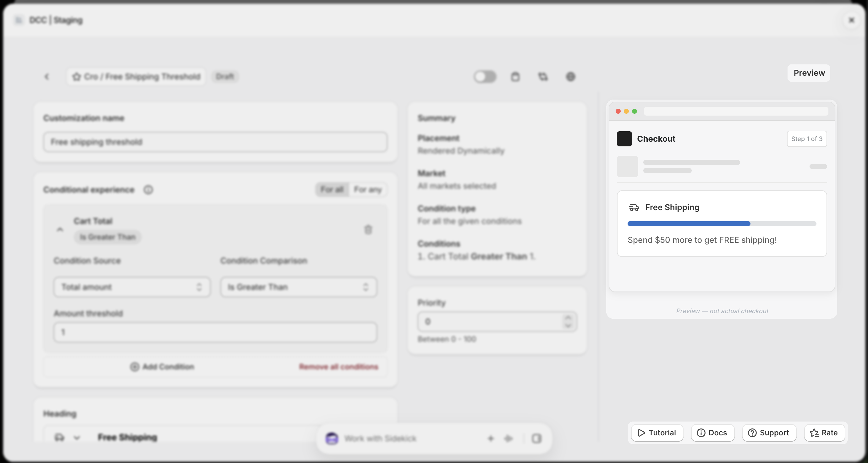Click the truck icon in the Heading row
Viewport: 868px width, 463px height.
tap(59, 438)
